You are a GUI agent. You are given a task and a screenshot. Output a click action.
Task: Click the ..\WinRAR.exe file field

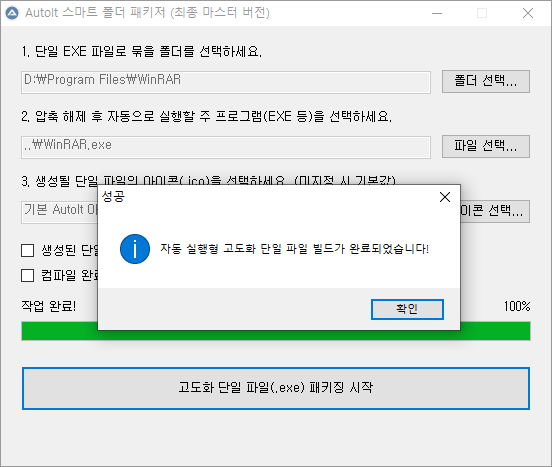point(226,147)
